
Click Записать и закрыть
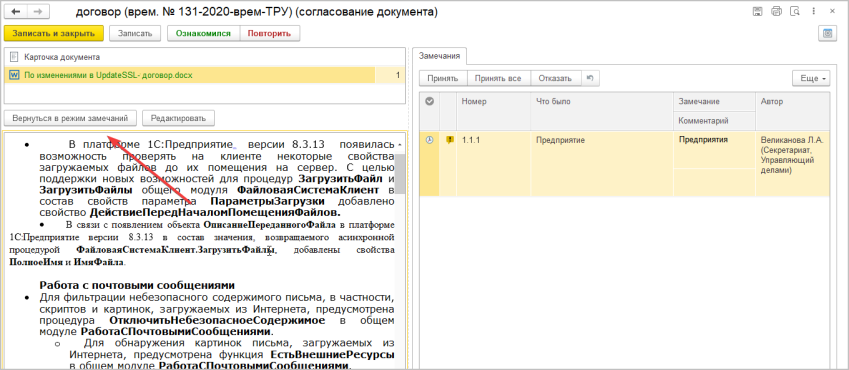point(54,34)
